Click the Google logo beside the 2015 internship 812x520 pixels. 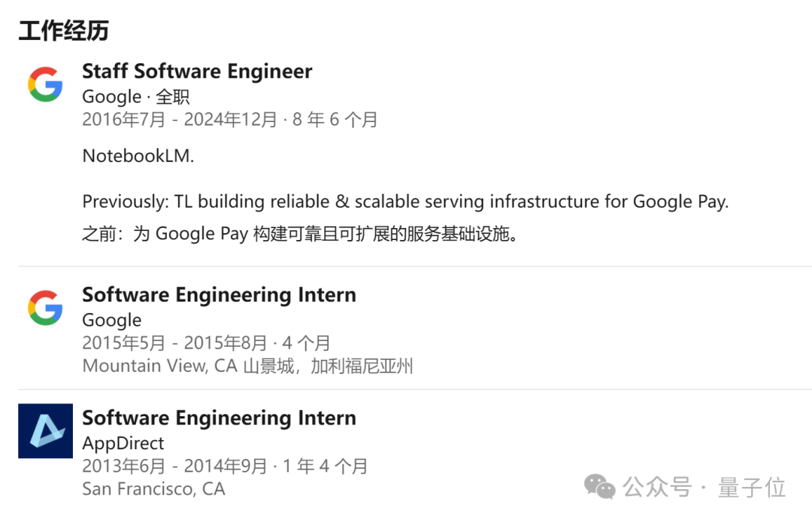click(x=46, y=308)
